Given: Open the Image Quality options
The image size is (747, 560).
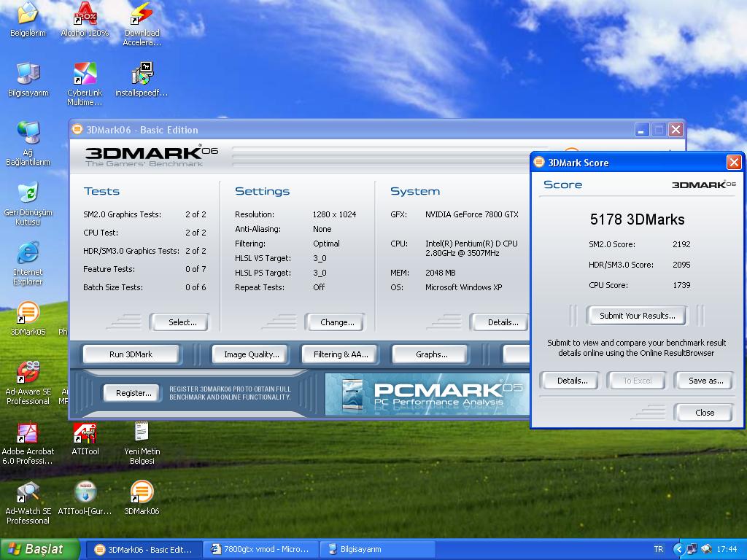Looking at the screenshot, I should tap(252, 354).
